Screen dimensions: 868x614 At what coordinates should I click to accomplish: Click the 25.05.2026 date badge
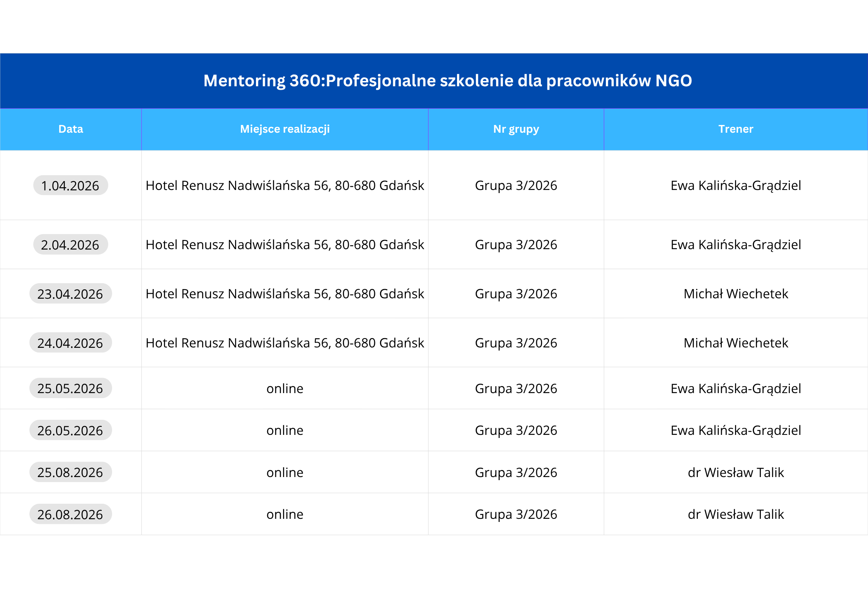click(x=70, y=388)
